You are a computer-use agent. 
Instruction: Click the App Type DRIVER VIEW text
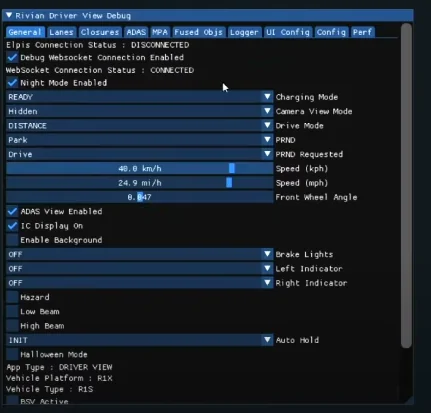(59, 367)
